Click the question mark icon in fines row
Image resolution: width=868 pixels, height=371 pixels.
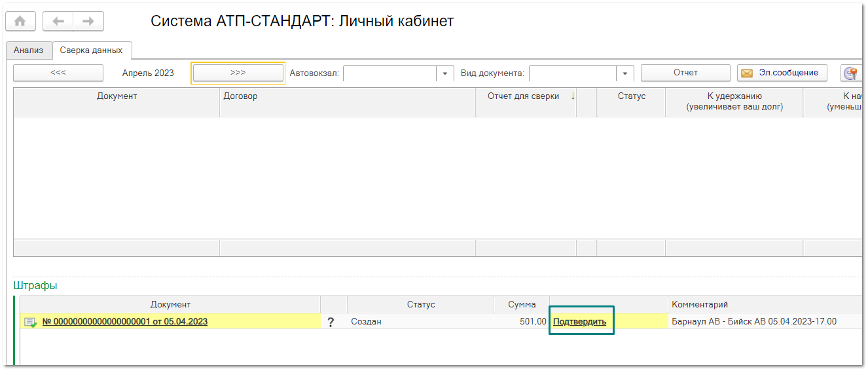pos(331,322)
